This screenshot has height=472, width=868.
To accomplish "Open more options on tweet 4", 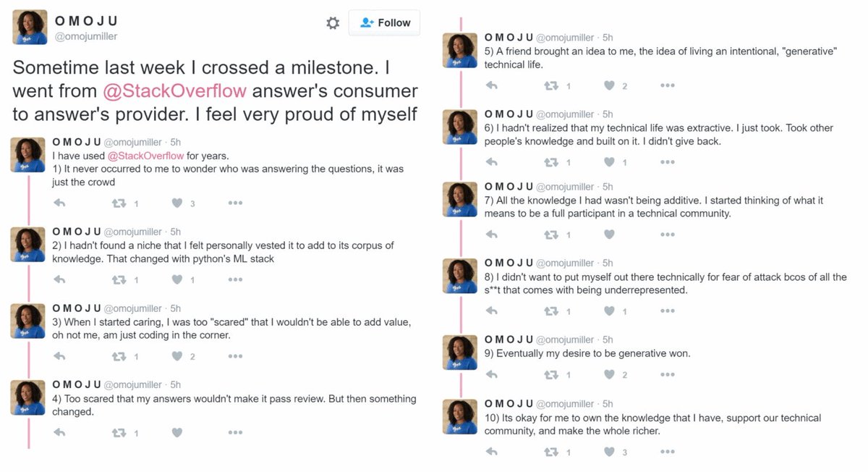I will [235, 433].
